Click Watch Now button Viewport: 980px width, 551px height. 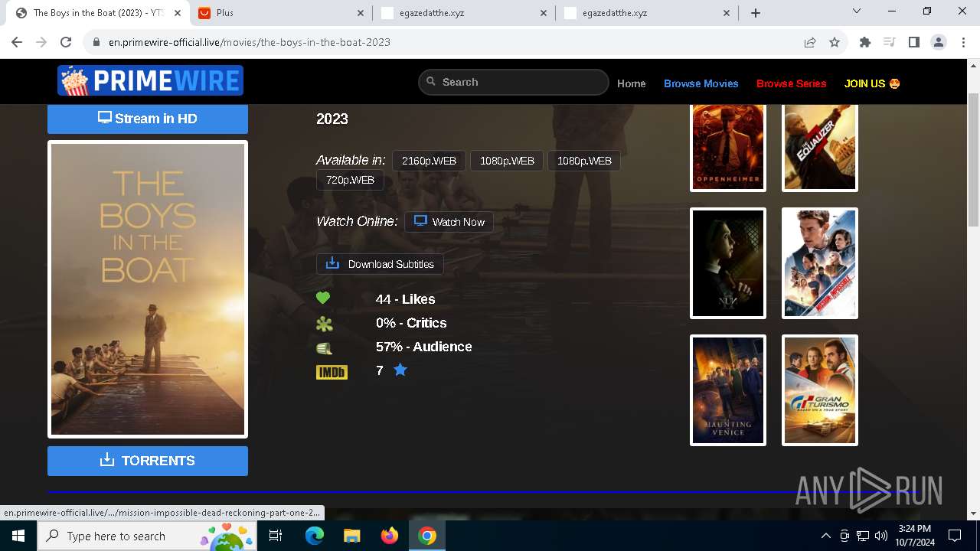pos(449,222)
